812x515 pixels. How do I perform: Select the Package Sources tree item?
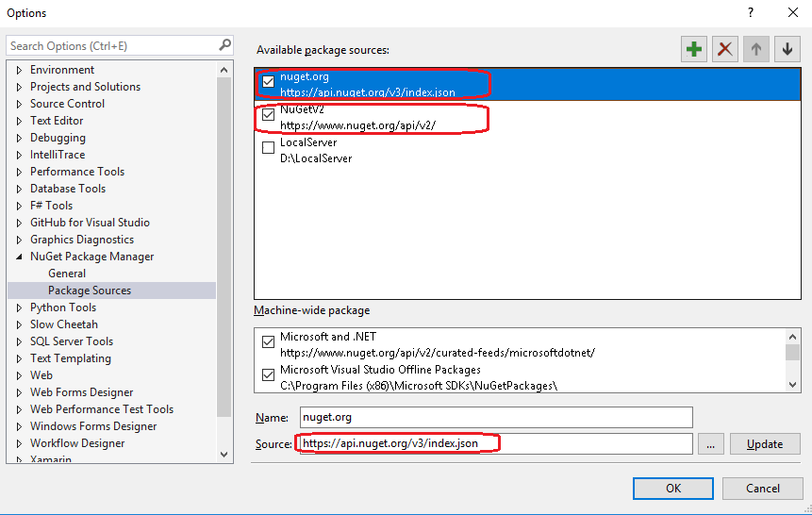point(90,291)
